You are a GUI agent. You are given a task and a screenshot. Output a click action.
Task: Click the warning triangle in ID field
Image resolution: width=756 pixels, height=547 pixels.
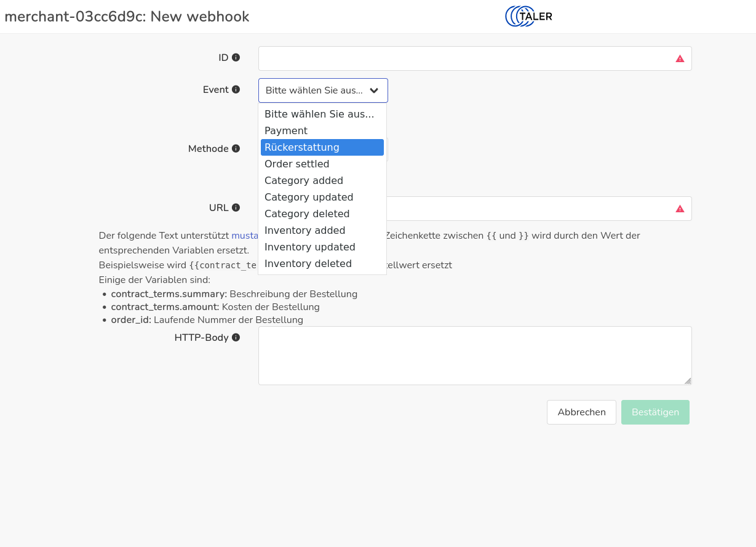[680, 58]
